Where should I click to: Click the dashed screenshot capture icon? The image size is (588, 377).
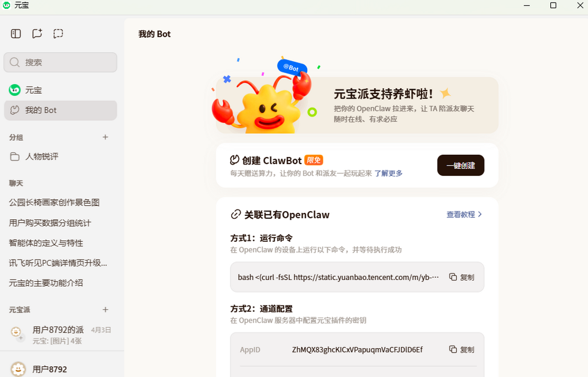[58, 34]
